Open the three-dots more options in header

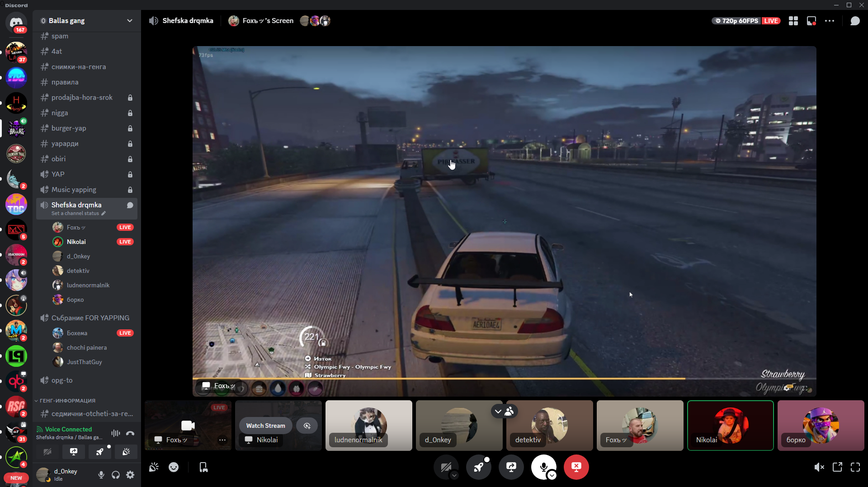click(x=830, y=21)
